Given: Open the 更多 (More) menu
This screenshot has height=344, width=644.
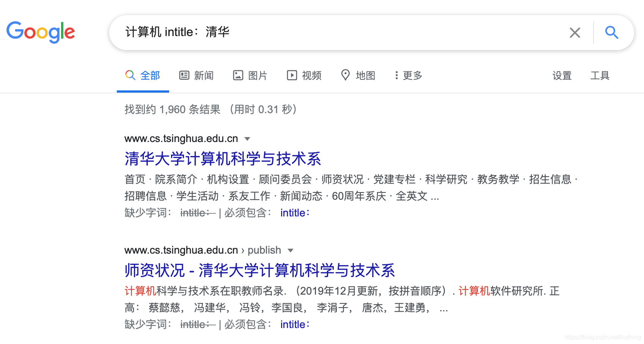Looking at the screenshot, I should click(408, 76).
